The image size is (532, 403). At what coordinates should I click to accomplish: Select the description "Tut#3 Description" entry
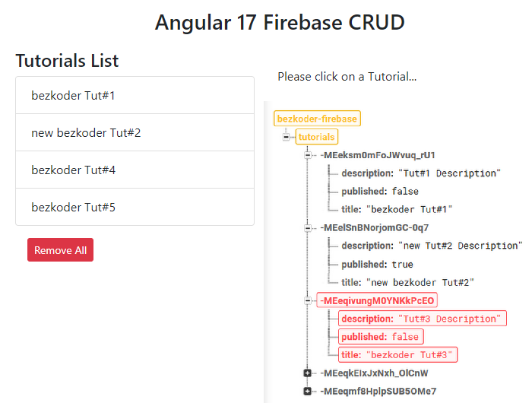pos(423,319)
